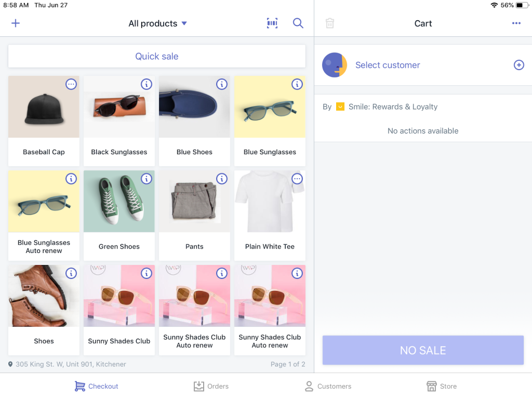View Blue Shoes info icon
The height and width of the screenshot is (399, 532).
pyautogui.click(x=221, y=84)
